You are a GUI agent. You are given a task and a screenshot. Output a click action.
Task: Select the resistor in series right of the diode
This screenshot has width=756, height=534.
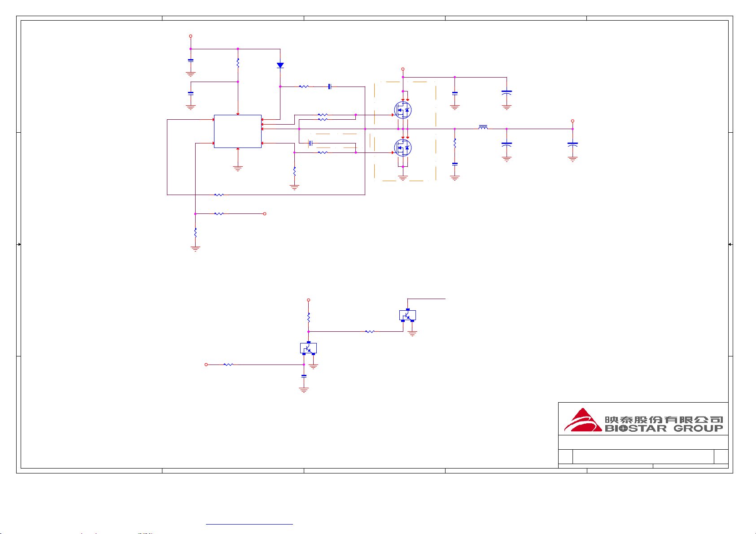(x=304, y=87)
